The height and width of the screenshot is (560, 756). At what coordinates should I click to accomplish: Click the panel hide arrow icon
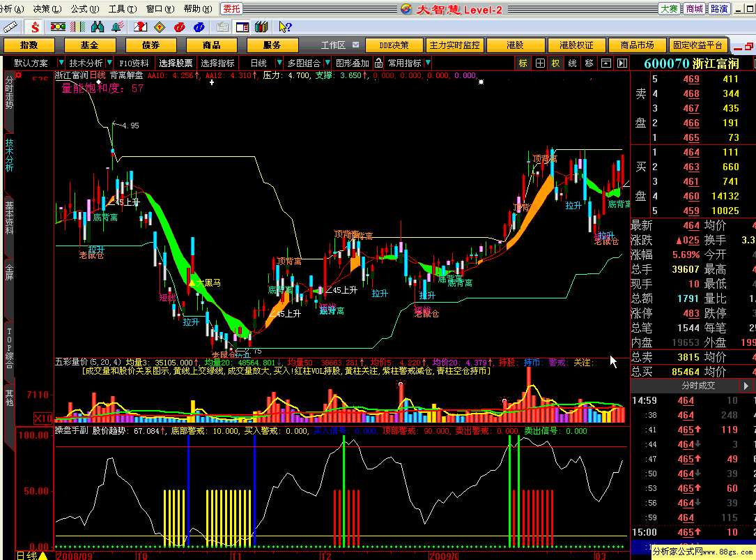622,63
